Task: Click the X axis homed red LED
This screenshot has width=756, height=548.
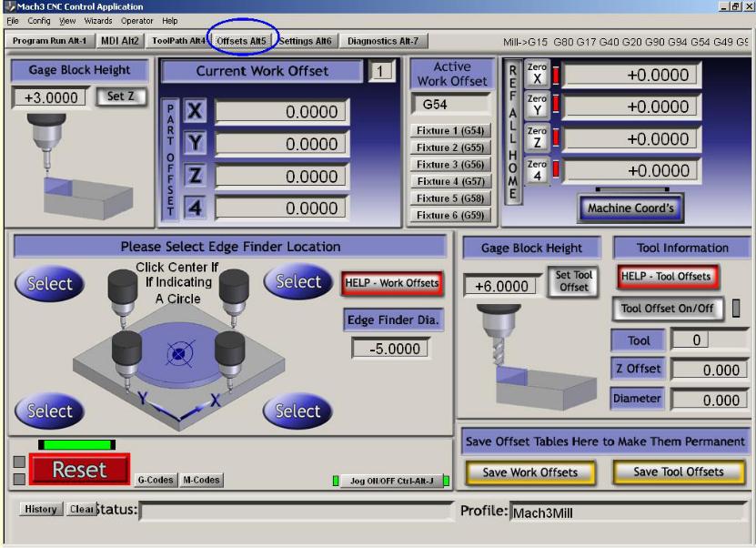Action: (556, 76)
